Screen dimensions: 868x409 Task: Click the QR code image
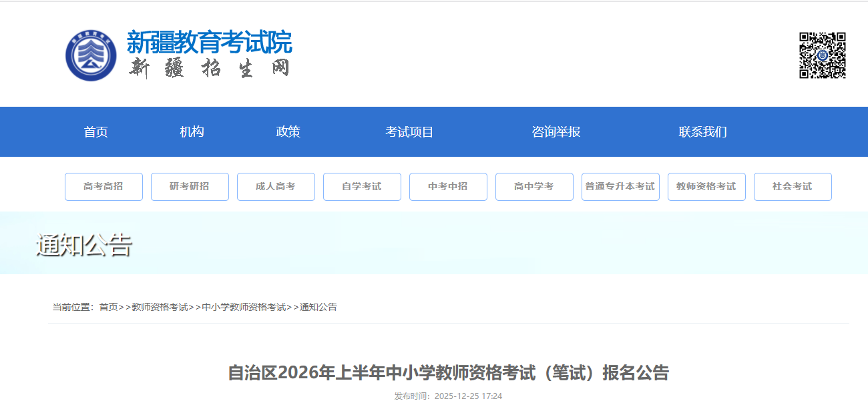coord(823,55)
